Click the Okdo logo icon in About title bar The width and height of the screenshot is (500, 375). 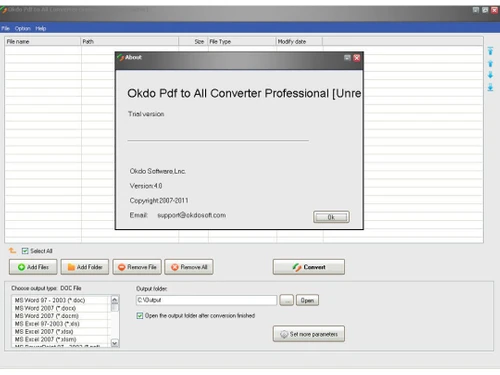121,58
